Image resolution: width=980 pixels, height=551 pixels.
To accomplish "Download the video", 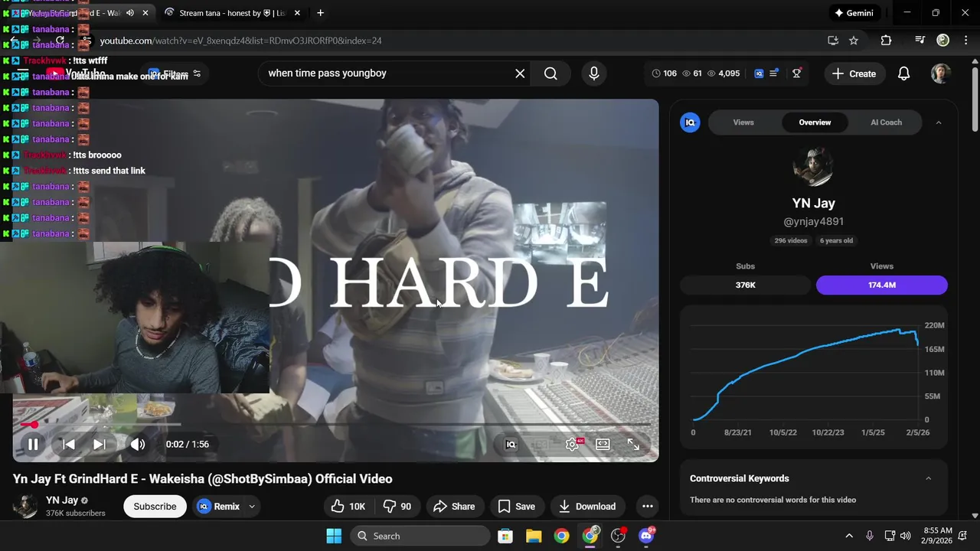I will coord(587,507).
